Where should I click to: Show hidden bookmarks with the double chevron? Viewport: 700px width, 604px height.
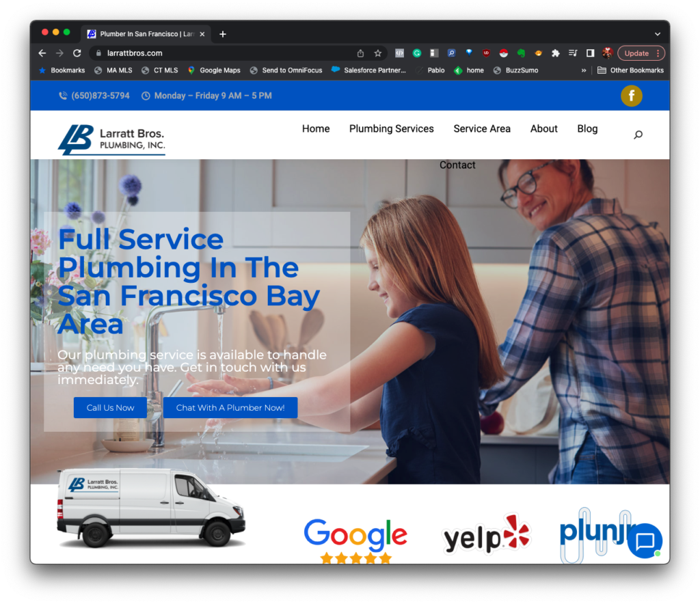(583, 70)
